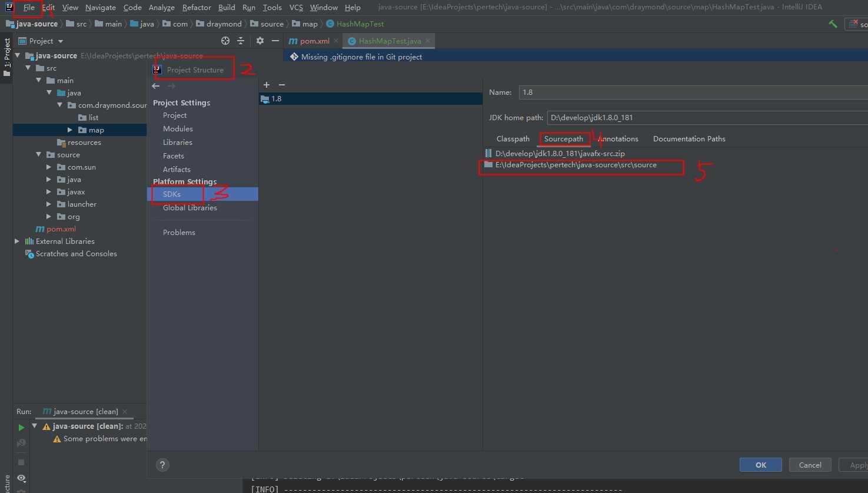The image size is (868, 493).
Task: Open the File menu
Action: pyautogui.click(x=29, y=8)
